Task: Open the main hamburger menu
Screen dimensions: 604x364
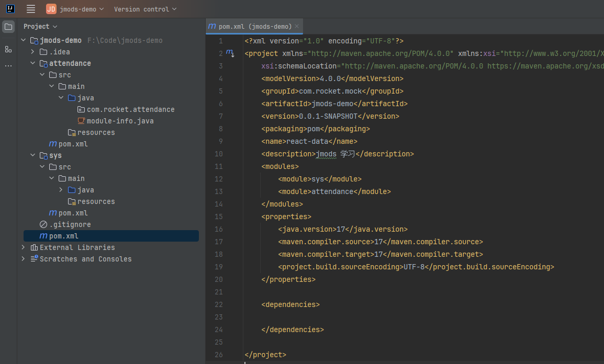Action: tap(31, 9)
